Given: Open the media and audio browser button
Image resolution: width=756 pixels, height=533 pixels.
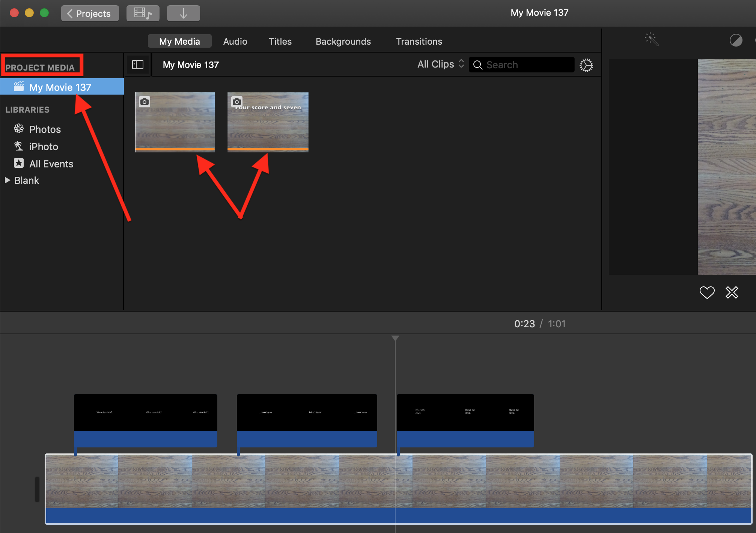Looking at the screenshot, I should [x=143, y=14].
